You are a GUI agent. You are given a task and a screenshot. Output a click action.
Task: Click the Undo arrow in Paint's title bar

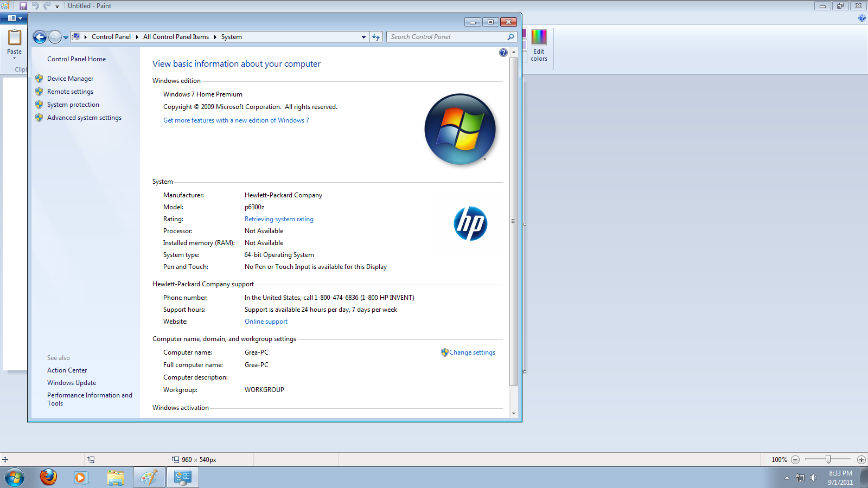[35, 6]
